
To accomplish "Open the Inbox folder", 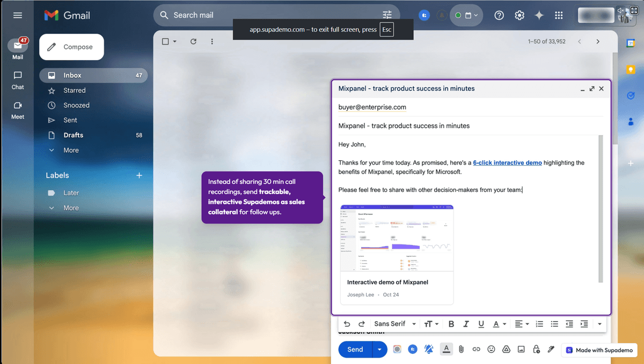I will coord(93,76).
